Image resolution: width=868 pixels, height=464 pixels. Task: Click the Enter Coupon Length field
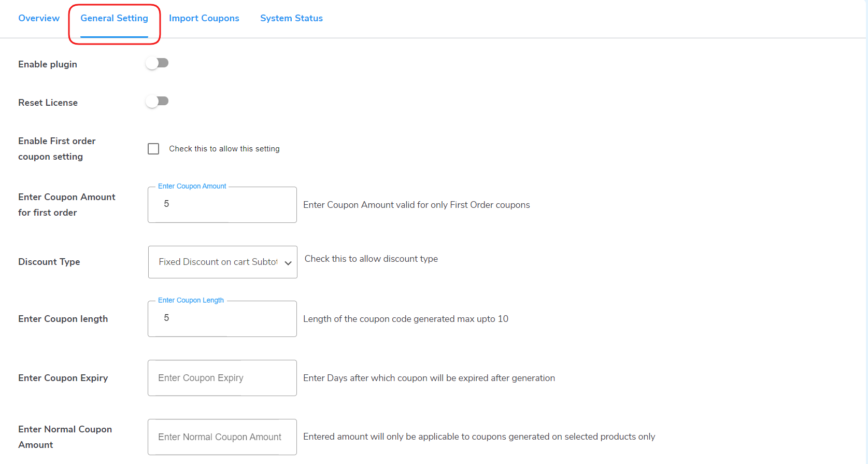click(x=222, y=318)
